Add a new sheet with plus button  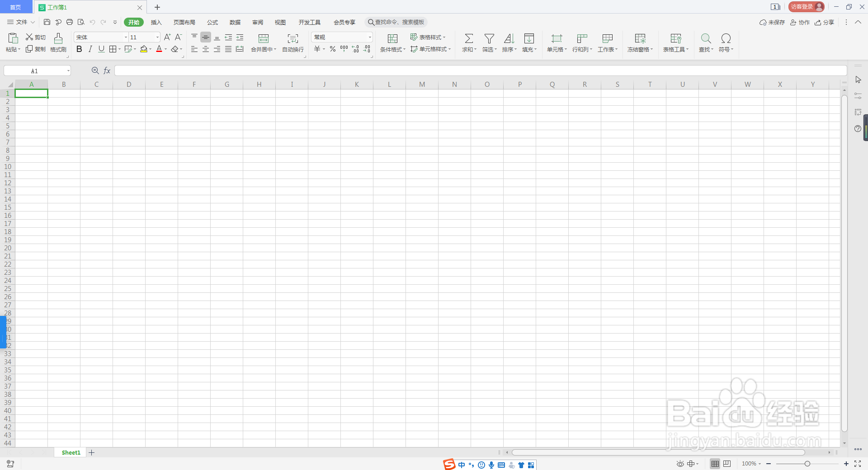[92, 452]
